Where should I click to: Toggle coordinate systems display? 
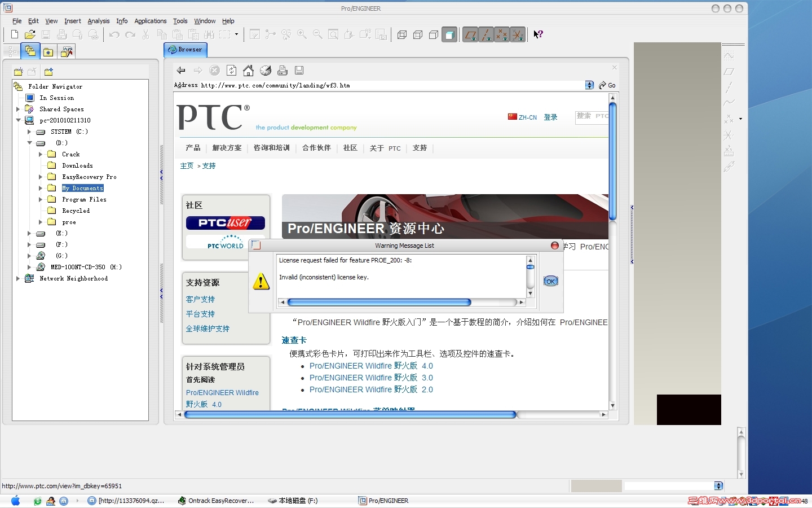click(518, 34)
